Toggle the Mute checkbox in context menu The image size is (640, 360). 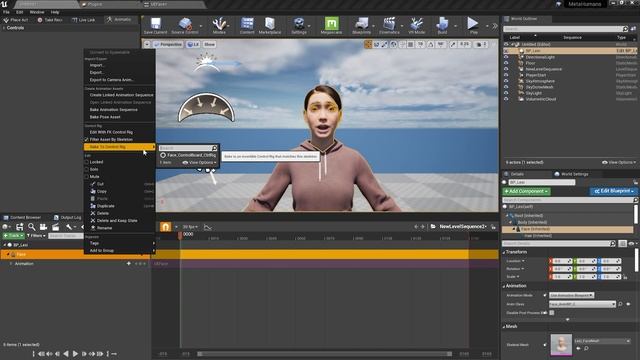pos(87,177)
